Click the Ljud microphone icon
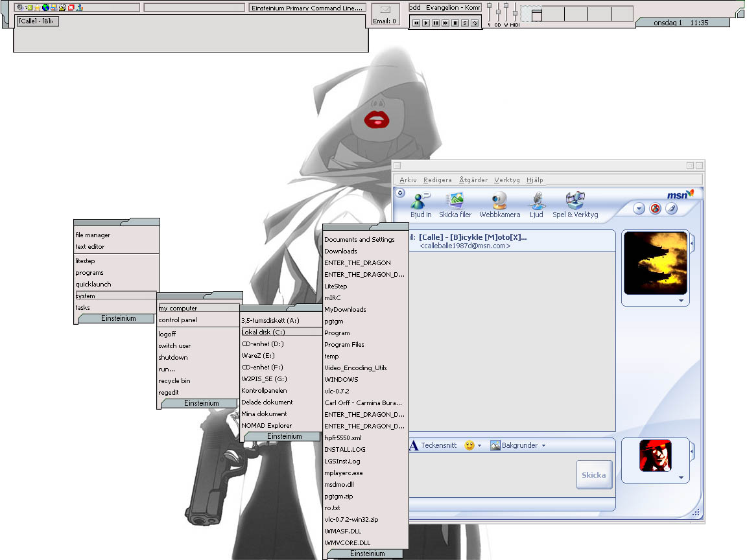The width and height of the screenshot is (747, 560). click(x=536, y=202)
